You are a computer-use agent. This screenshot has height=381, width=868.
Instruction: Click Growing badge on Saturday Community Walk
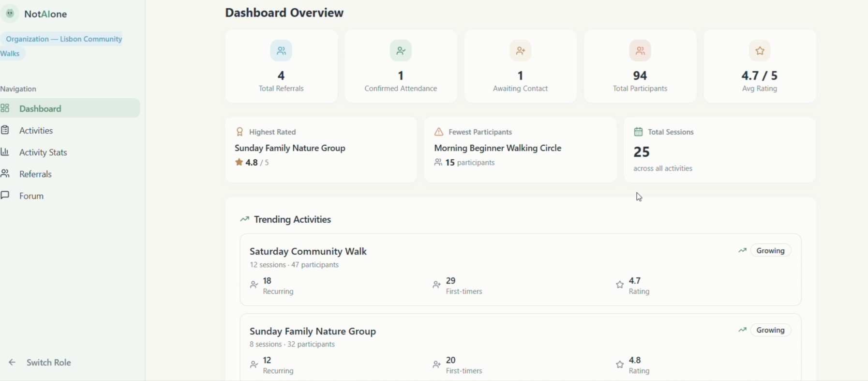771,251
